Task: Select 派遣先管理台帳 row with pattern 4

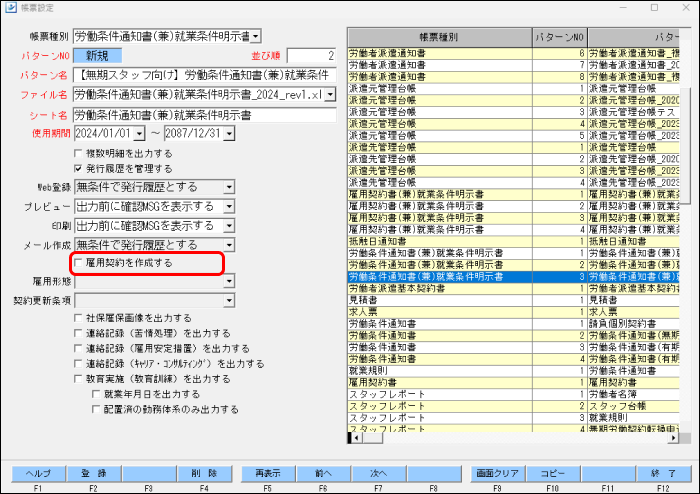Action: click(x=513, y=183)
